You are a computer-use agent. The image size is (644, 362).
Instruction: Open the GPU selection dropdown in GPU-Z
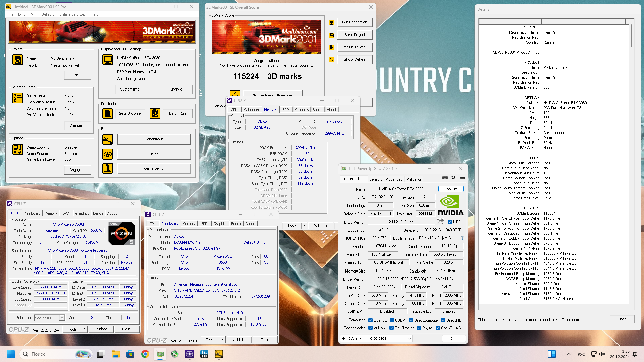[x=376, y=339]
